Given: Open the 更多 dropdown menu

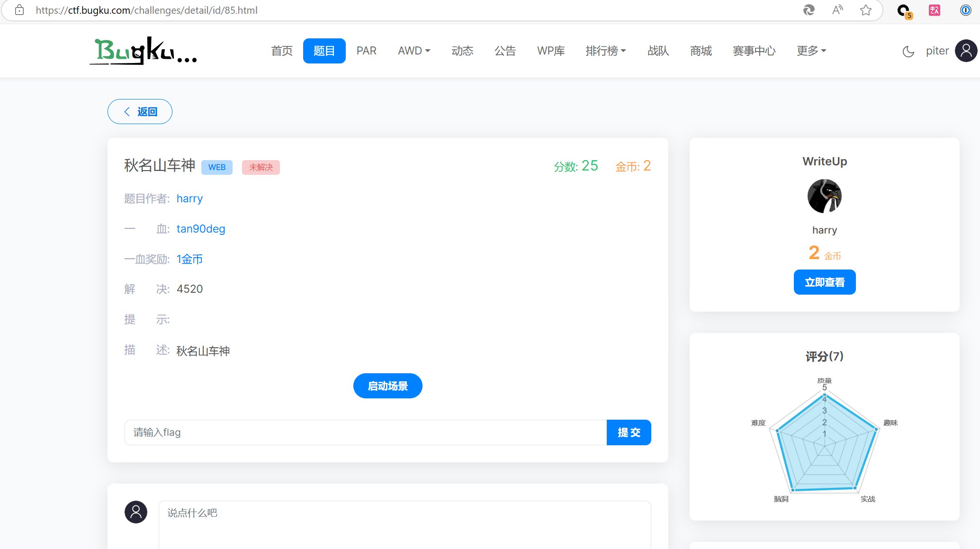Looking at the screenshot, I should pos(811,51).
